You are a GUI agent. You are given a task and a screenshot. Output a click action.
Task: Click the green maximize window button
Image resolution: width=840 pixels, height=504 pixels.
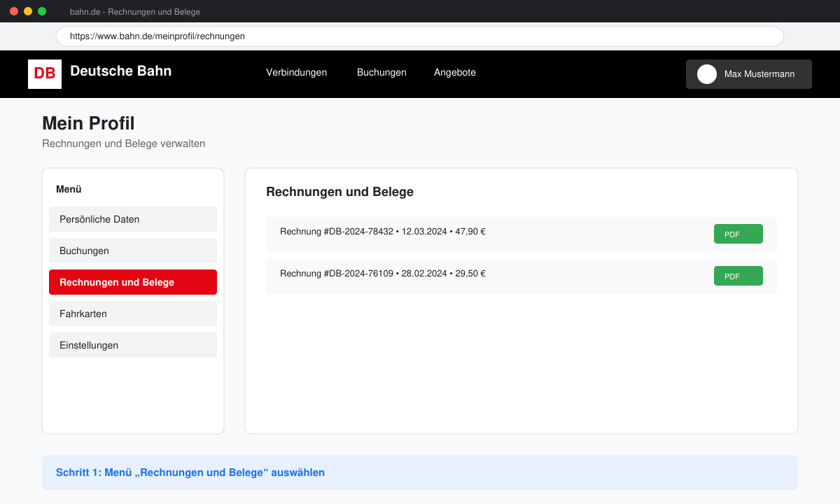(x=42, y=11)
